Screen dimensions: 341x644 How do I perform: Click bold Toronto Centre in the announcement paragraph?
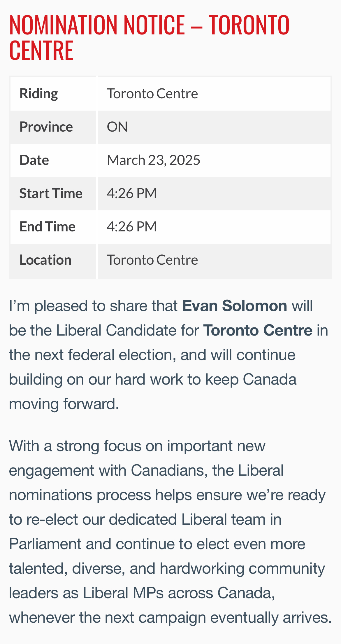coord(258,330)
